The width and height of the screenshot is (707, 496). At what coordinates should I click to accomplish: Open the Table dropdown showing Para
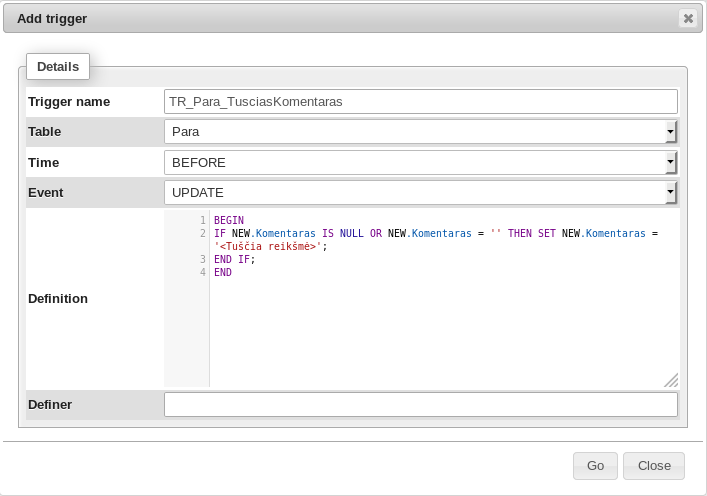tap(420, 132)
